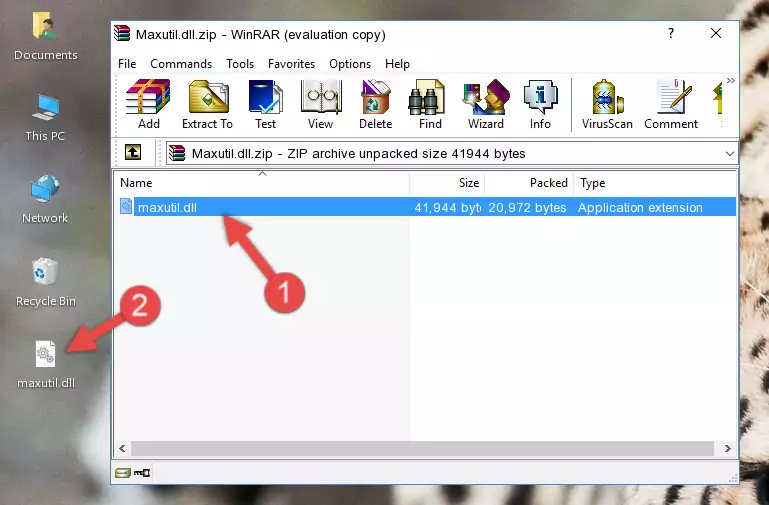Launch the Wizard tool

click(486, 104)
